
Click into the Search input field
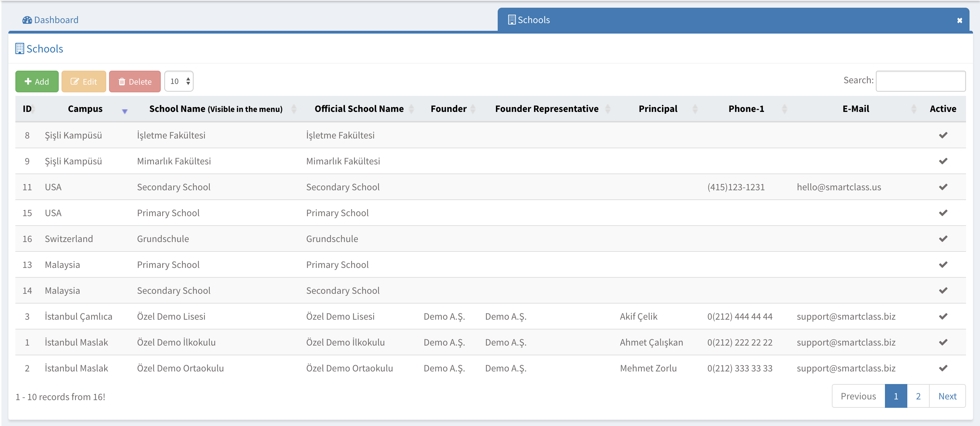point(920,81)
